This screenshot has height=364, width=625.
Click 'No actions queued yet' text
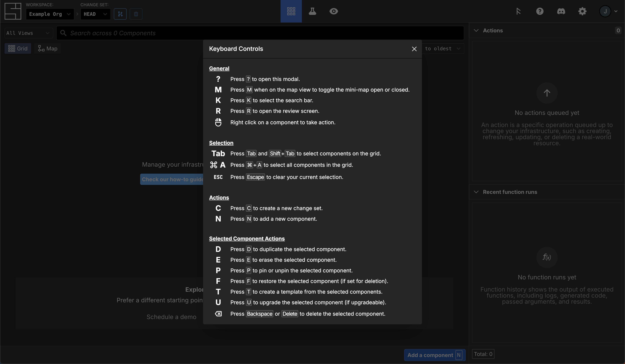pyautogui.click(x=547, y=113)
